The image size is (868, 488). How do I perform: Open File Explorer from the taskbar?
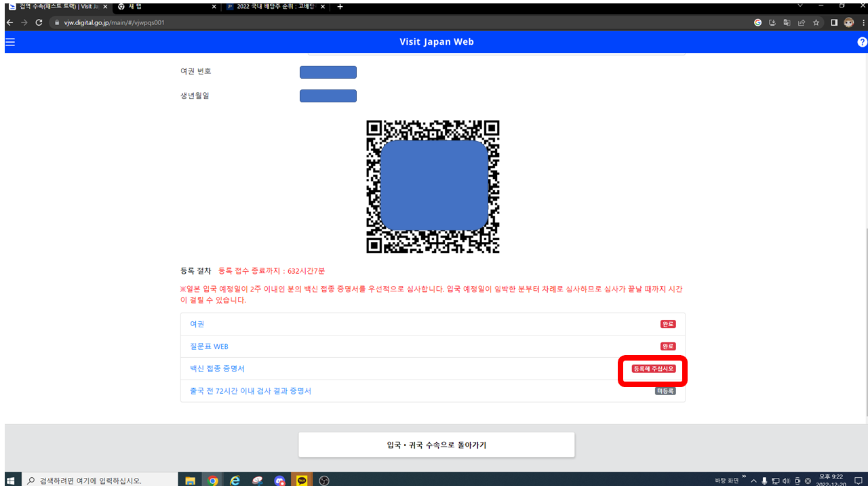[191, 481]
